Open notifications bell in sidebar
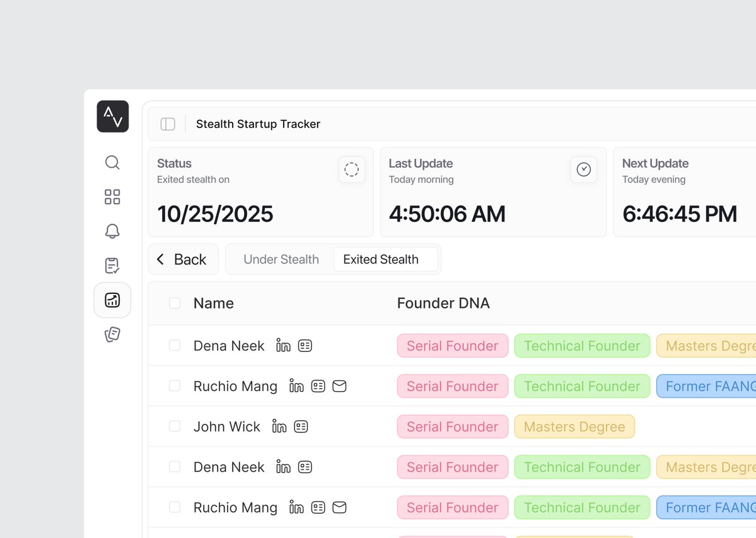The width and height of the screenshot is (756, 538). coord(112,231)
